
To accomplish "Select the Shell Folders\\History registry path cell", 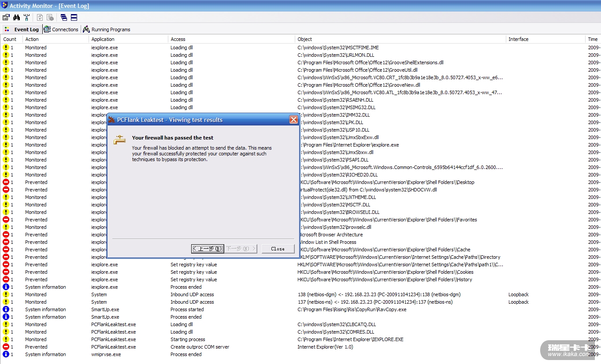I will tap(385, 279).
